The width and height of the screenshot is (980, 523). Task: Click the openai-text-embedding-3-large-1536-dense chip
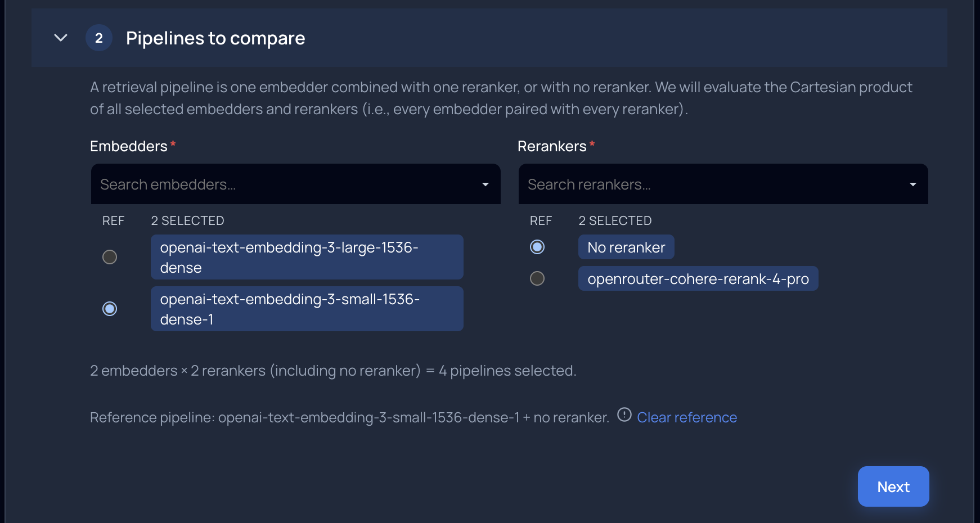(x=307, y=257)
